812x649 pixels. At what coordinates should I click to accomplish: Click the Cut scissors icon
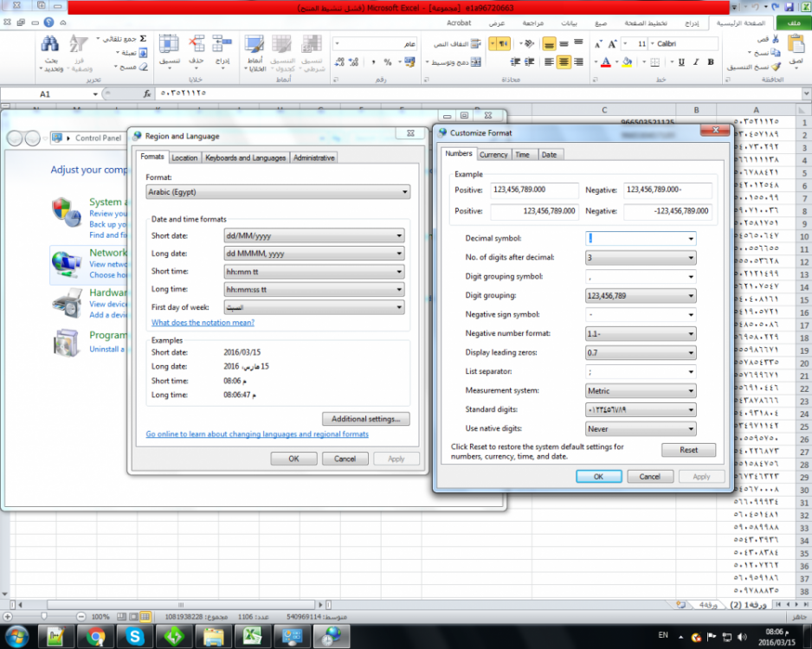pyautogui.click(x=776, y=39)
